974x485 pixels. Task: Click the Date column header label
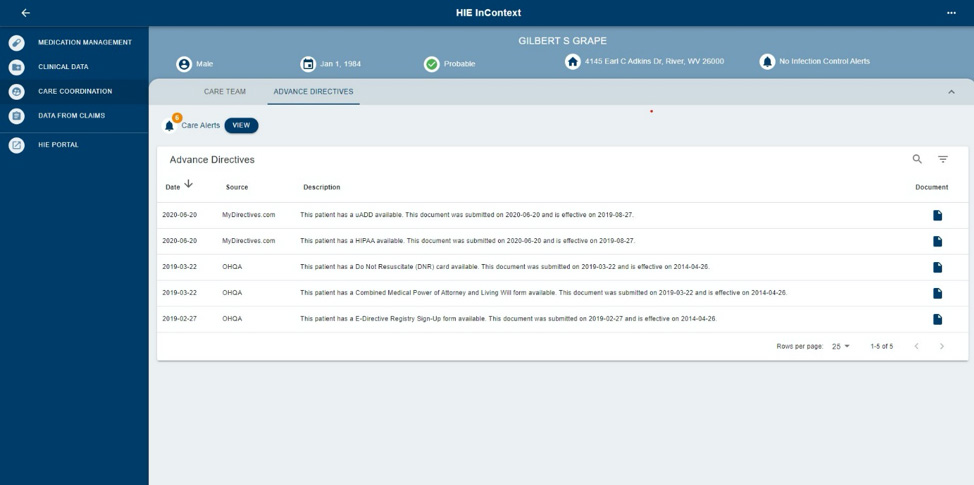pos(172,188)
